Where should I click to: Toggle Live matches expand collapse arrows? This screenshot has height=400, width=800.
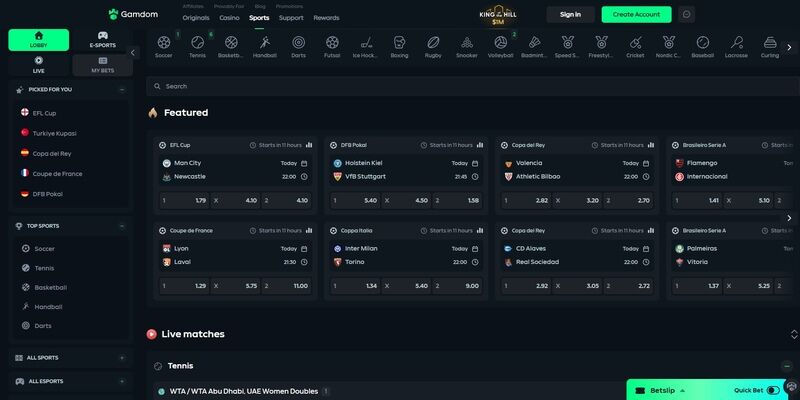pos(794,334)
